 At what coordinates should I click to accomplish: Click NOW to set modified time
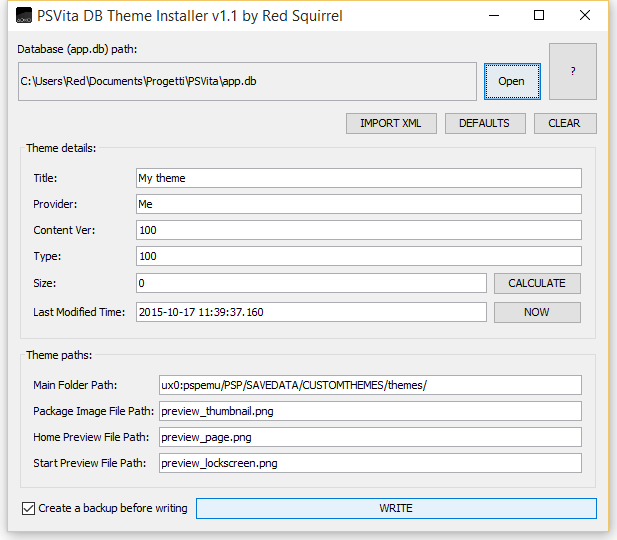click(x=537, y=312)
